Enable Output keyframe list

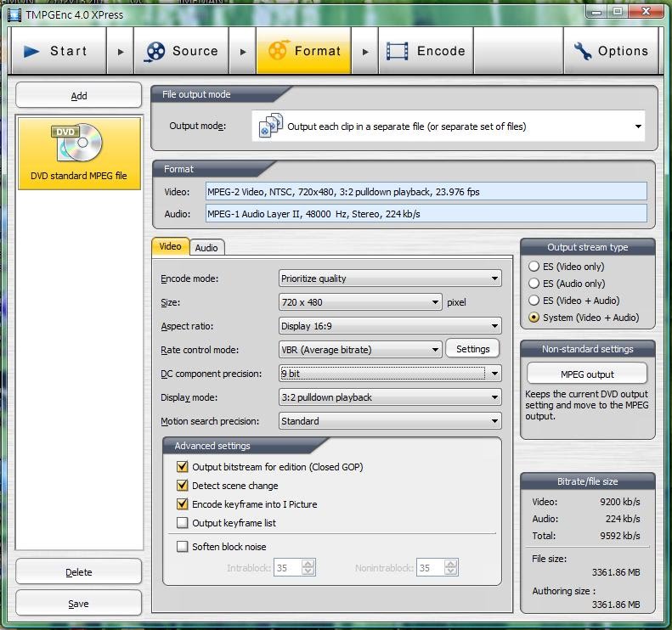(182, 522)
